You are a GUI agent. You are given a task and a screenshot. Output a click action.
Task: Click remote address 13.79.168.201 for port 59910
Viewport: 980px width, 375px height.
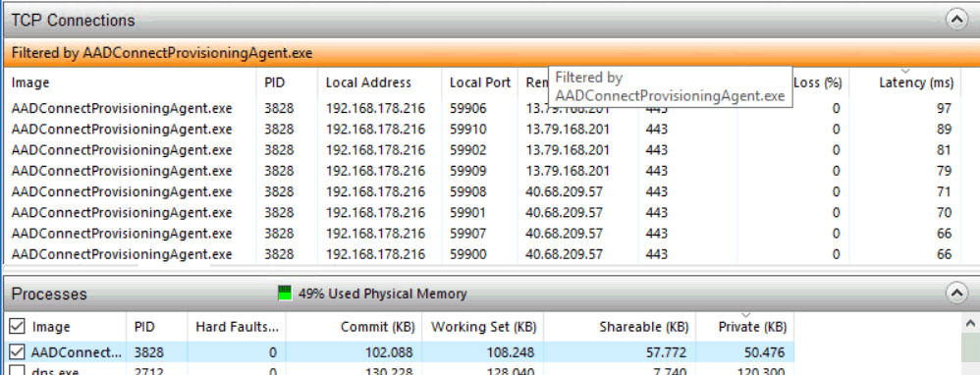tap(567, 130)
